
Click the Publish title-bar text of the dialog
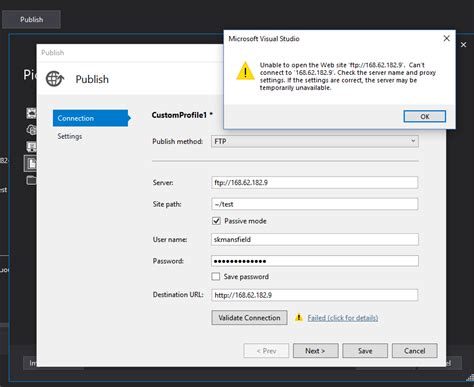[53, 52]
